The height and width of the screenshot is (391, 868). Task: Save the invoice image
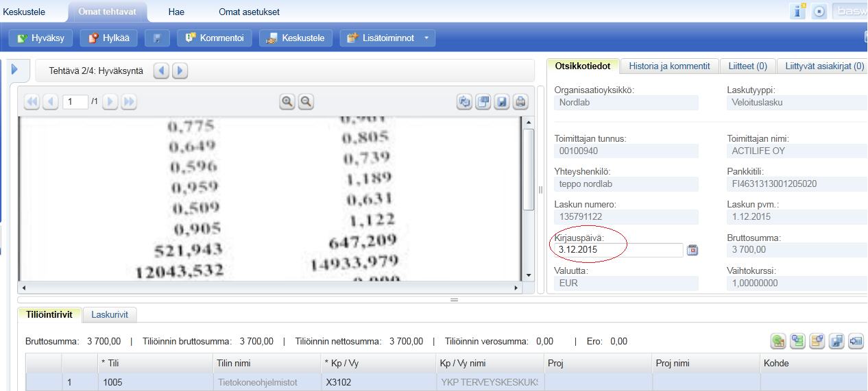click(502, 102)
